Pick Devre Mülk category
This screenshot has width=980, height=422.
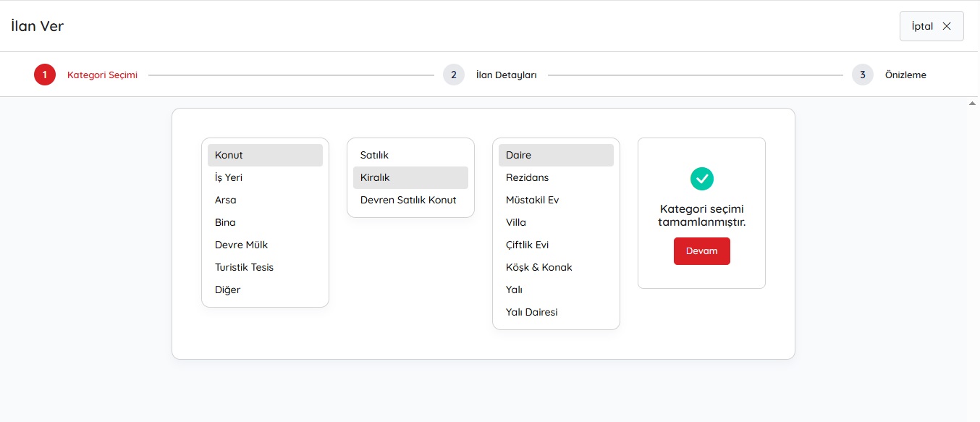pos(241,245)
